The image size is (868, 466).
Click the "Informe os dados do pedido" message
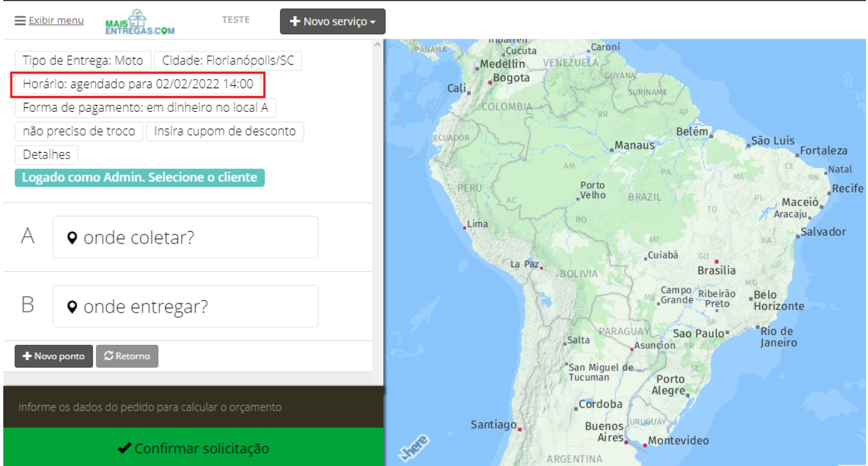pyautogui.click(x=150, y=407)
